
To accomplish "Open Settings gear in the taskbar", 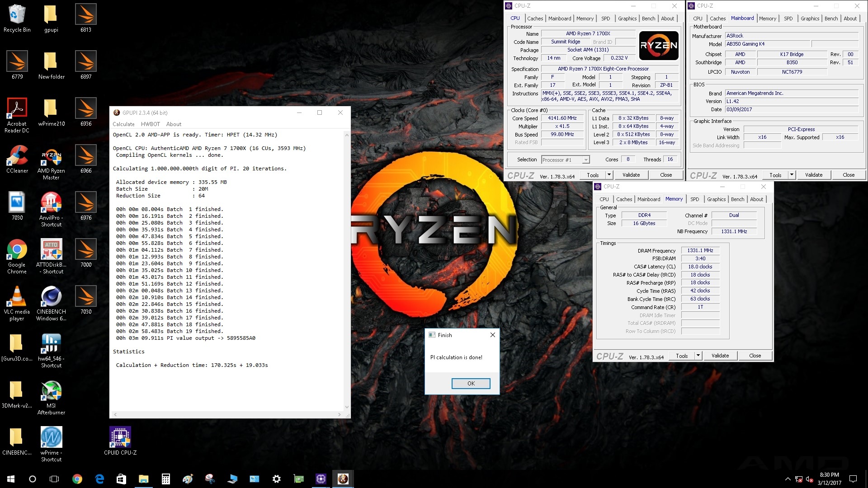I will 277,479.
